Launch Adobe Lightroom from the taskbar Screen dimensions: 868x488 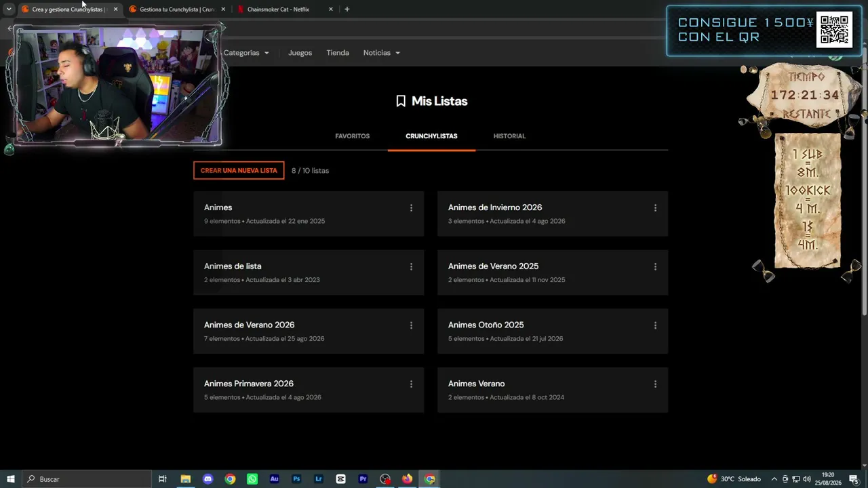coord(319,479)
